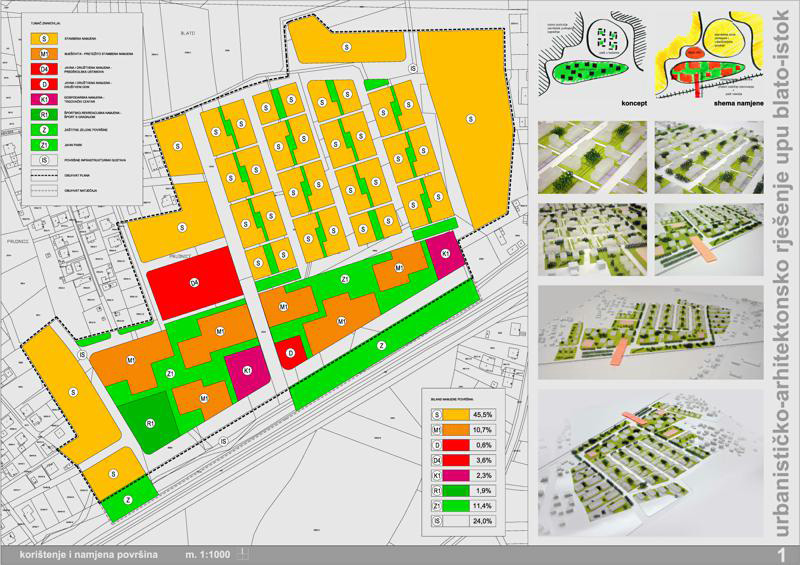The height and width of the screenshot is (565, 800).
Task: Select the red D4 zone on the map
Action: pos(195,283)
